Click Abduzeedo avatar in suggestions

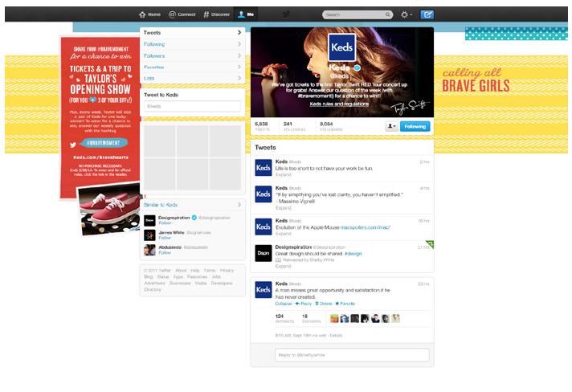[149, 250]
